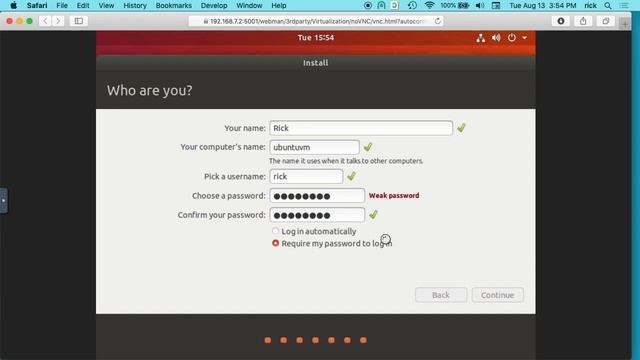This screenshot has width=640, height=360.
Task: Click the Time Machine menu bar icon
Action: [x=412, y=5]
